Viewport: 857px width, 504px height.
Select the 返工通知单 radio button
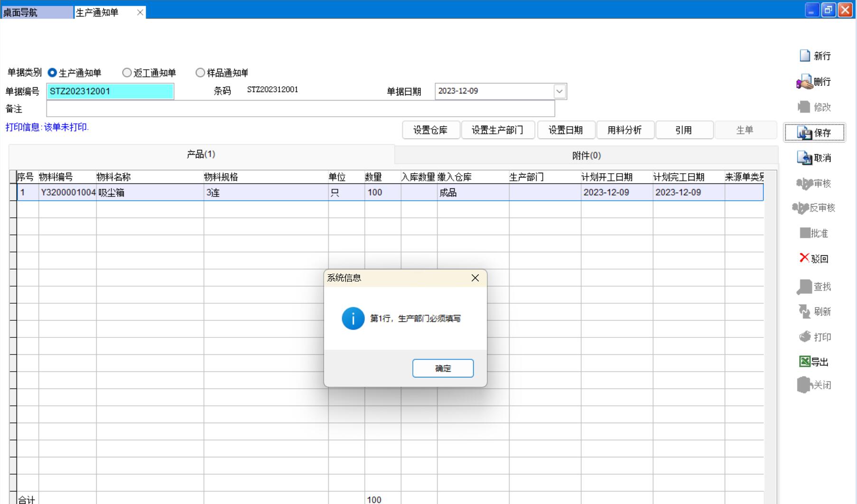pyautogui.click(x=127, y=73)
